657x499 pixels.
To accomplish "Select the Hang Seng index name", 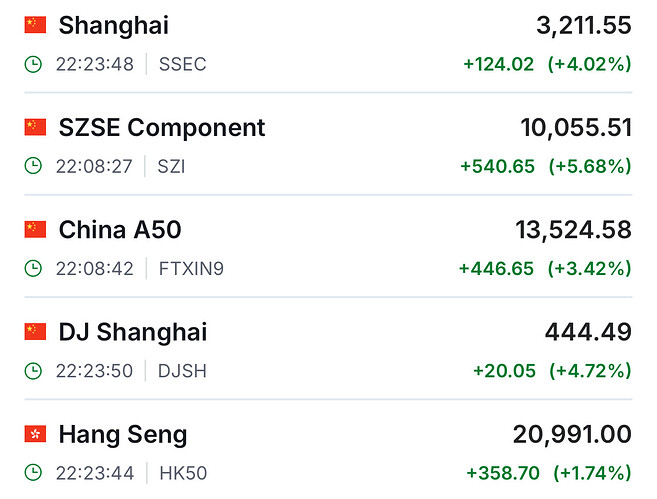I will pyautogui.click(x=123, y=435).
